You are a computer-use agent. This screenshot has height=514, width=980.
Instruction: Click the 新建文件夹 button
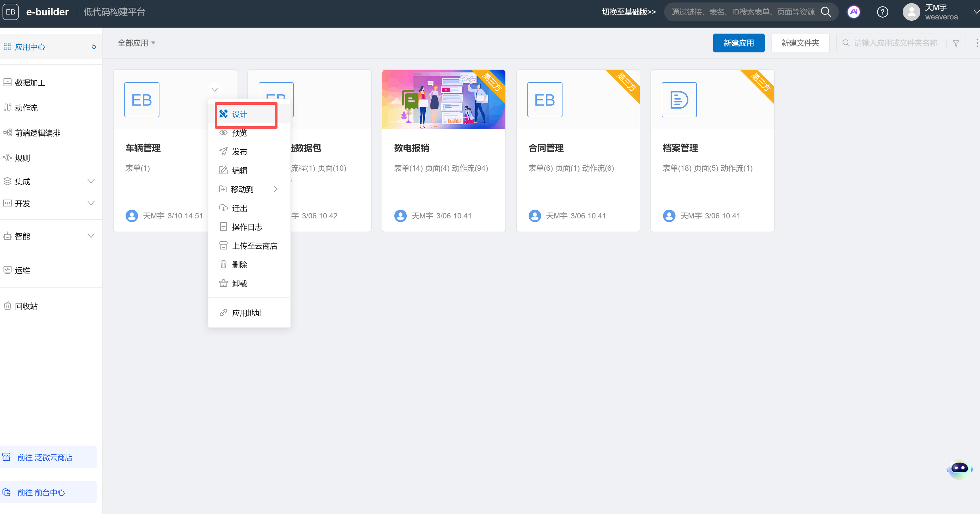pos(800,43)
